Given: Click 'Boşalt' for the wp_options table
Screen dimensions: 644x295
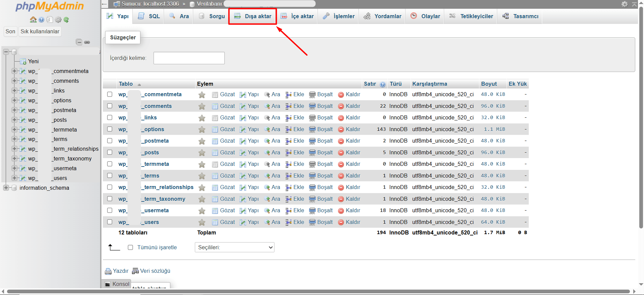Looking at the screenshot, I should click(x=321, y=129).
